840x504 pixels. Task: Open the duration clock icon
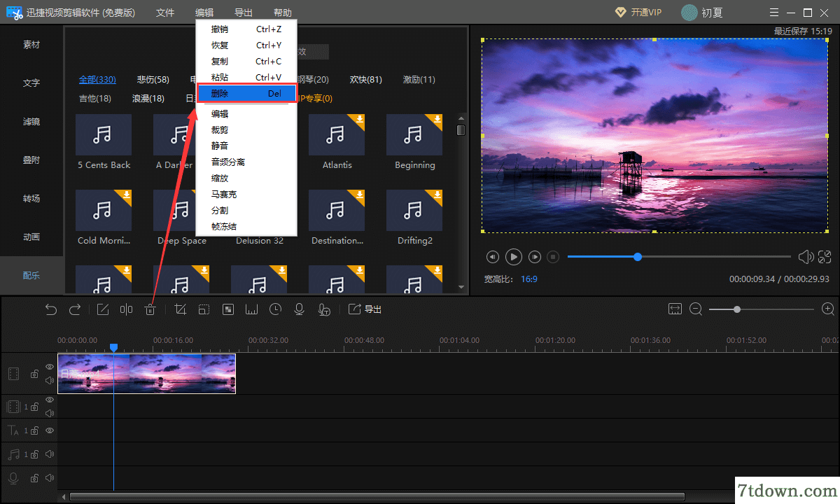pos(275,309)
